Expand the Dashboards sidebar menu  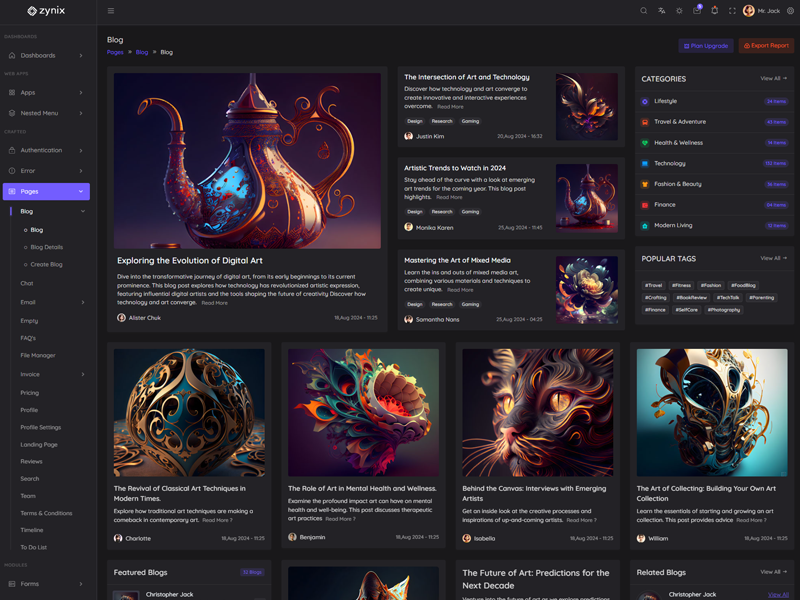(45, 55)
